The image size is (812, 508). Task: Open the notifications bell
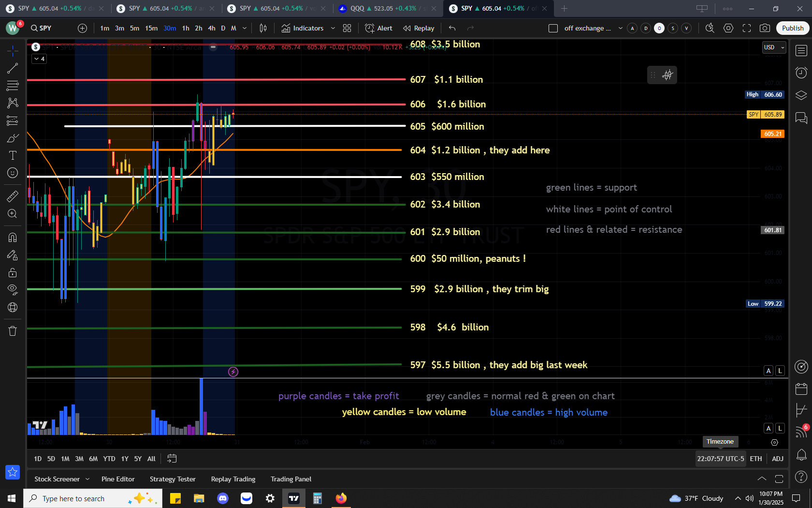click(801, 455)
